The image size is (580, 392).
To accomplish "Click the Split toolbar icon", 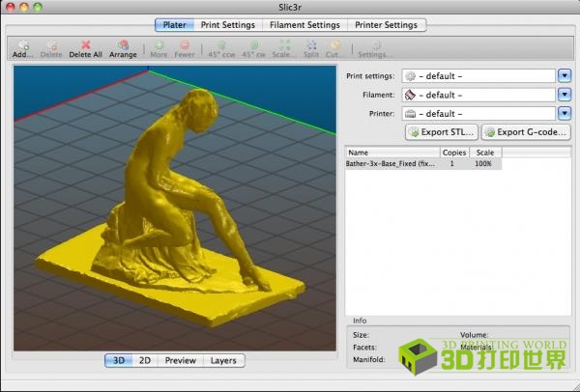I will 311,45.
